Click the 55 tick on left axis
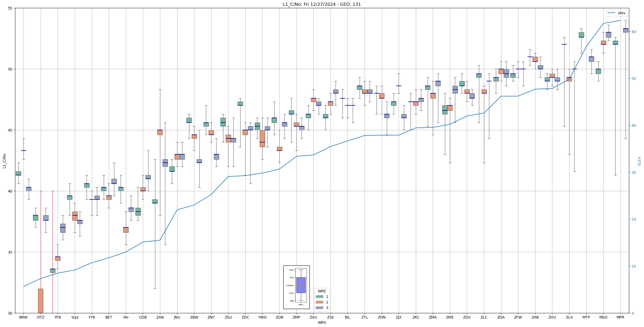The height and width of the screenshot is (327, 644). [10, 8]
